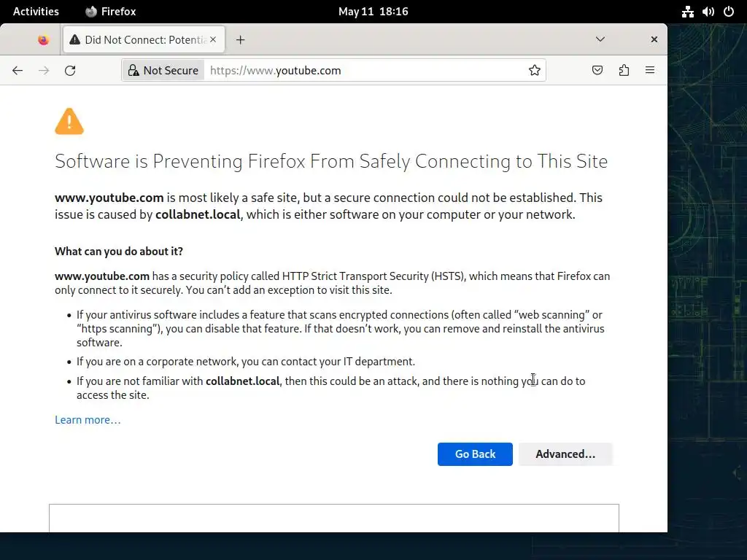Bookmark this page with the star icon
The image size is (747, 560).
(534, 71)
